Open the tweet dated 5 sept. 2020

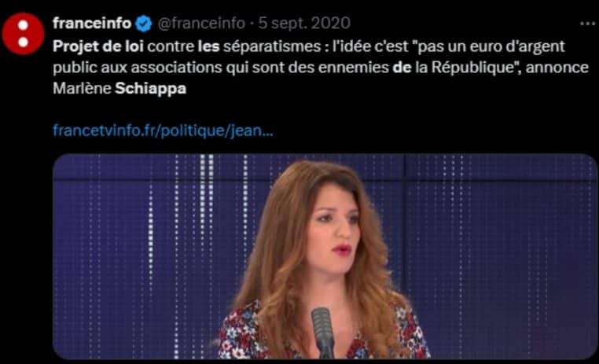point(304,24)
